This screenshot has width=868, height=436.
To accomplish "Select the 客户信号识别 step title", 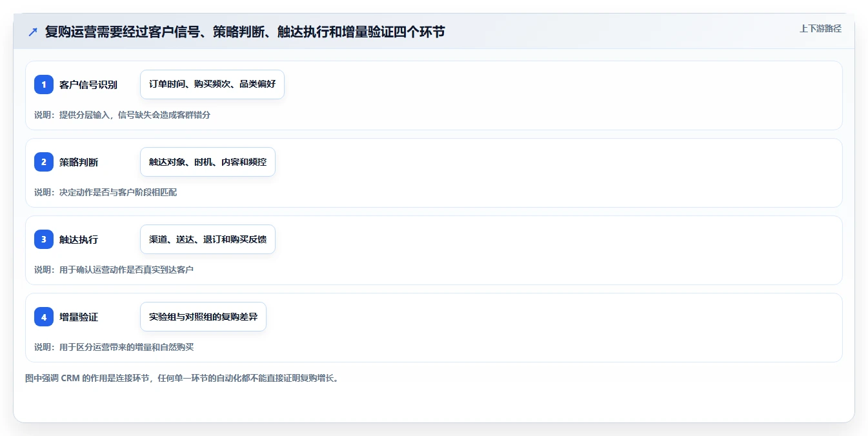I will point(88,84).
